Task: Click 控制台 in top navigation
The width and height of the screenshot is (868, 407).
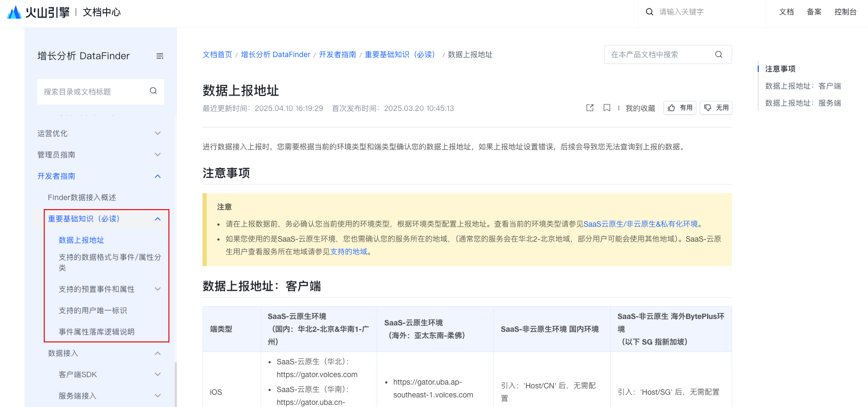Action: tap(846, 12)
